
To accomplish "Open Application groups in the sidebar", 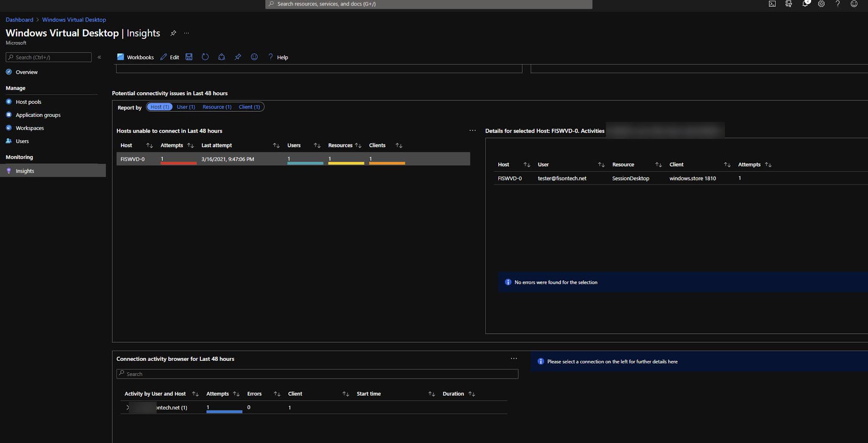I will (x=38, y=115).
